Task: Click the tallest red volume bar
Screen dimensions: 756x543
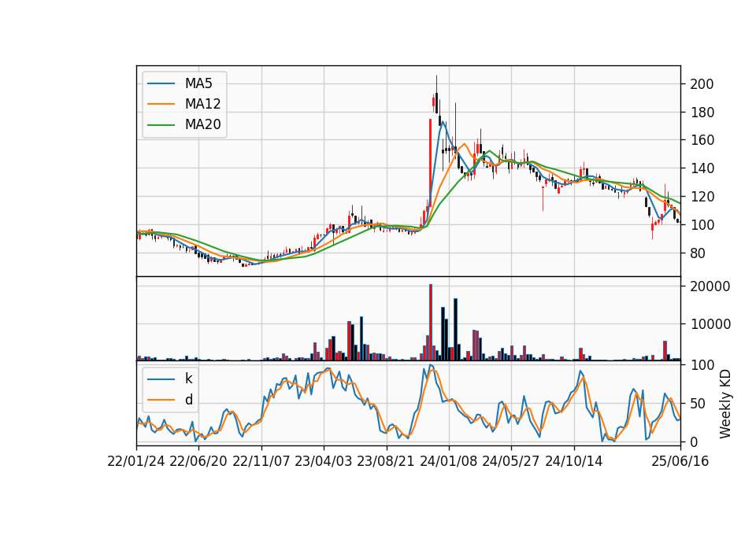Action: pyautogui.click(x=431, y=322)
